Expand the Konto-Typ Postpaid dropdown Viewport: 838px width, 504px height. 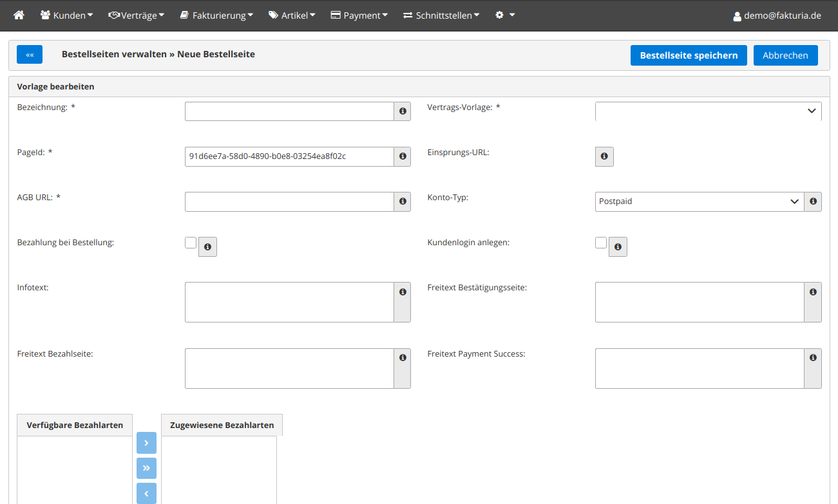pyautogui.click(x=699, y=201)
